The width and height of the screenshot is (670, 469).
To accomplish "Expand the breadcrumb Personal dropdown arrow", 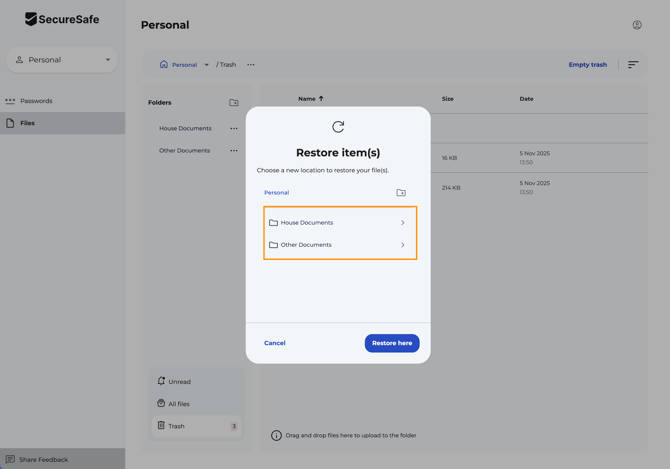I will [x=207, y=65].
